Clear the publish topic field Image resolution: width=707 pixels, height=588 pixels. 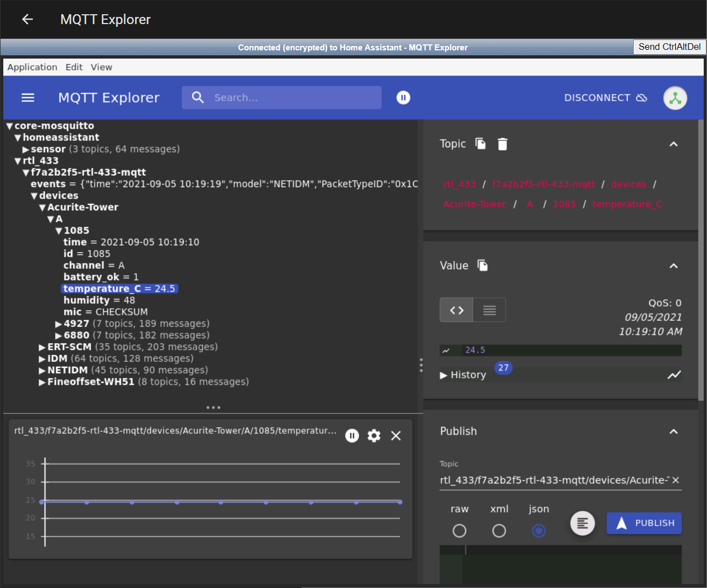(676, 480)
